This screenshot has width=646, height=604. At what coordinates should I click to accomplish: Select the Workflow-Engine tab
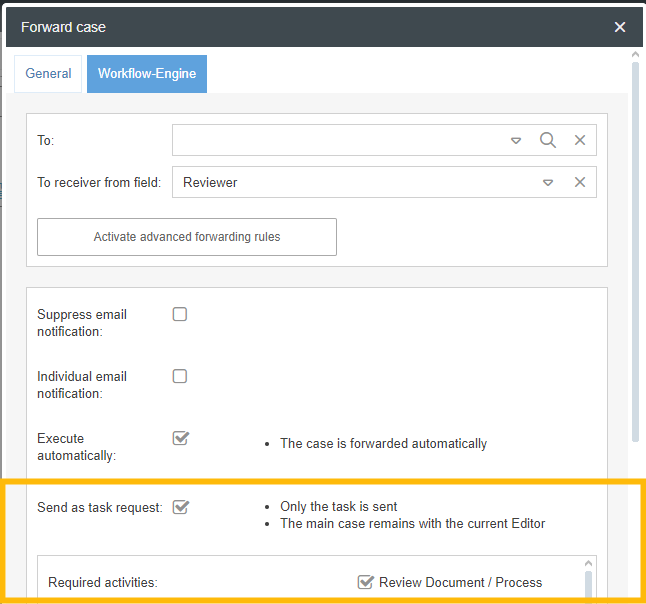(147, 74)
